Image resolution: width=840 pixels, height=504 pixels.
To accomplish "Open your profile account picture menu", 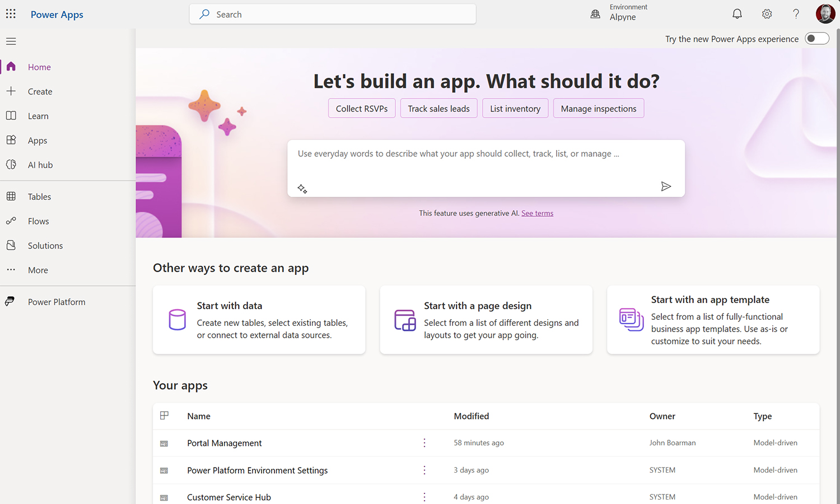I will pyautogui.click(x=825, y=13).
